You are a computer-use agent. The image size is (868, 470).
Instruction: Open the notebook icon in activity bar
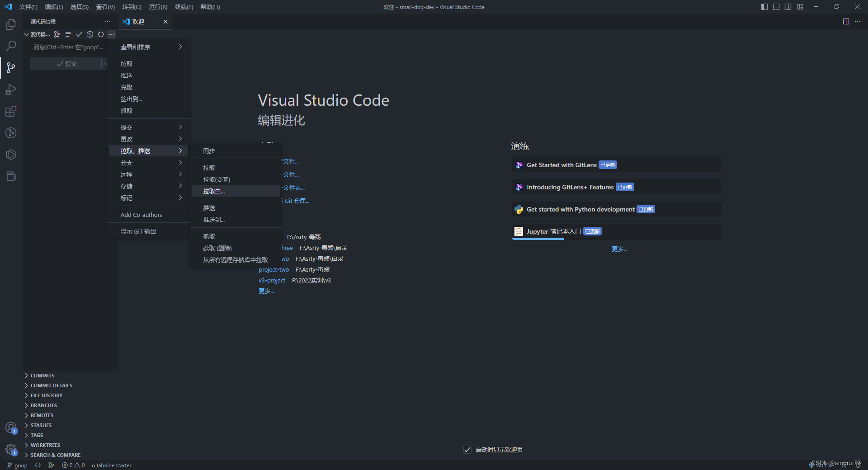pos(11,176)
